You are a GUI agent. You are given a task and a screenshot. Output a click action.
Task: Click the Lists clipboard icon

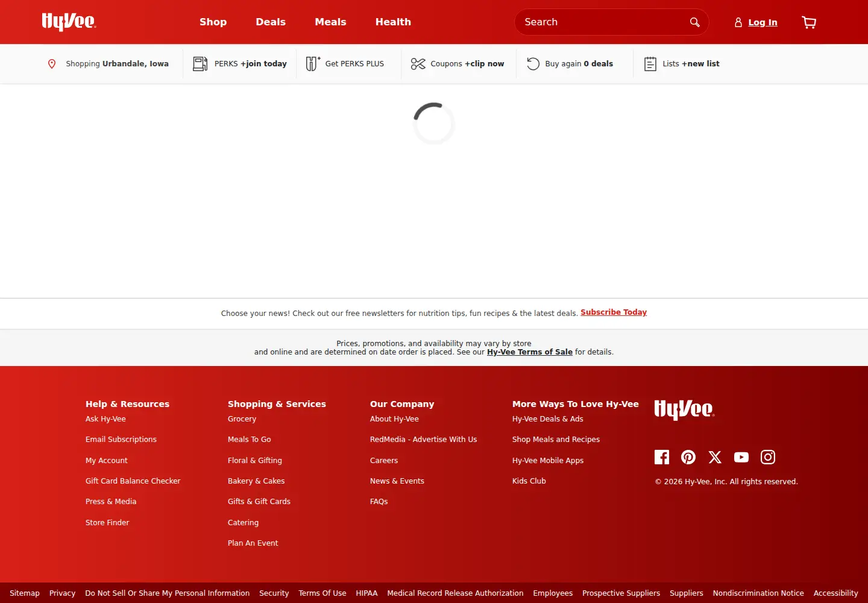[650, 64]
